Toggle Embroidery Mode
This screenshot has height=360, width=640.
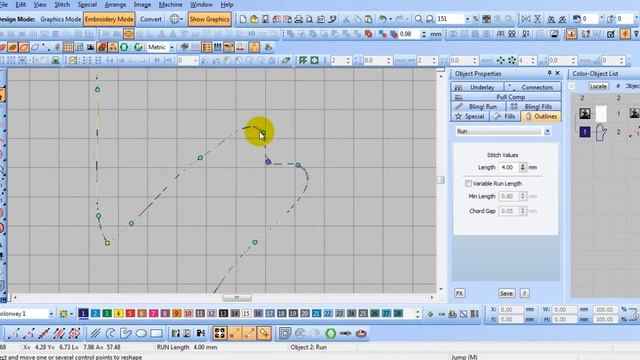tap(109, 19)
